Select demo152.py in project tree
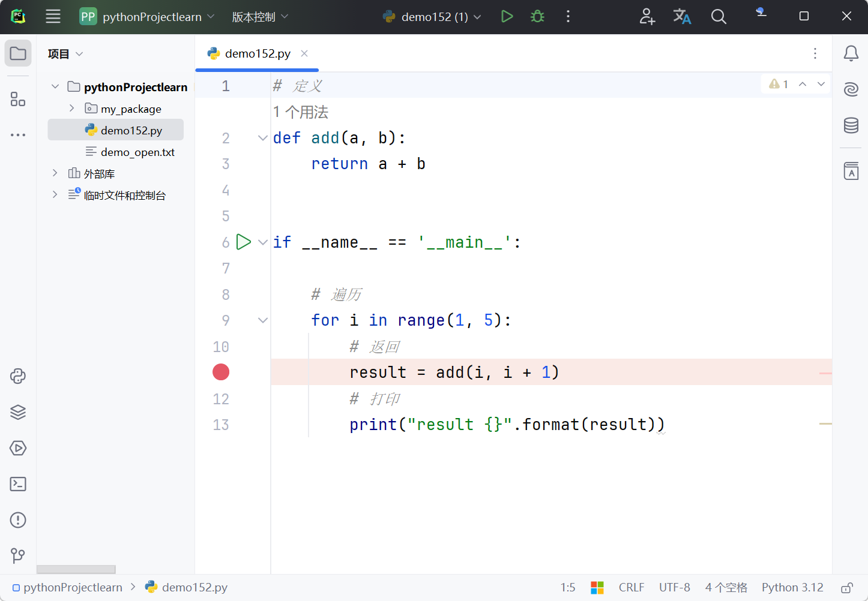868x601 pixels. click(x=116, y=130)
